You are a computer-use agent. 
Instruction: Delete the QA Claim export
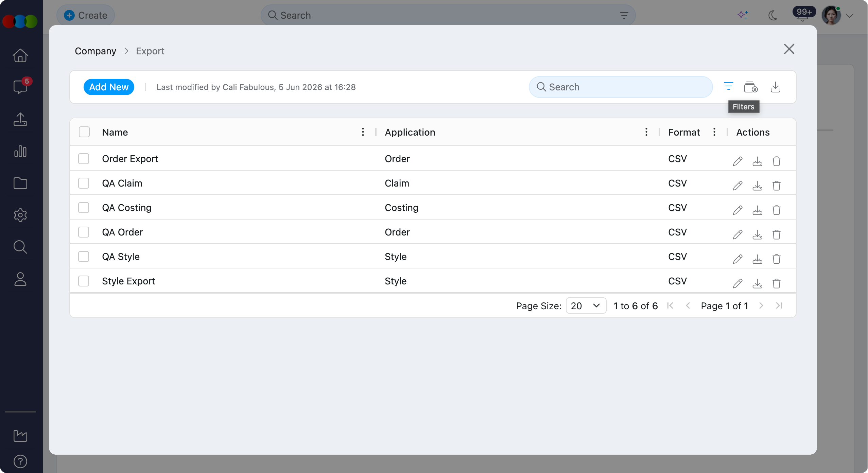point(777,186)
